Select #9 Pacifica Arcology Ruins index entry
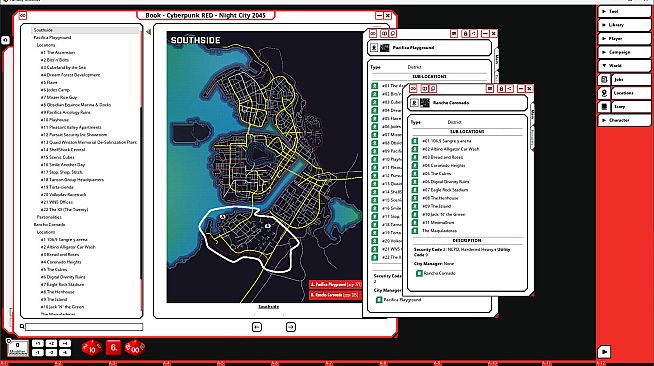This screenshot has width=654, height=366. point(65,112)
